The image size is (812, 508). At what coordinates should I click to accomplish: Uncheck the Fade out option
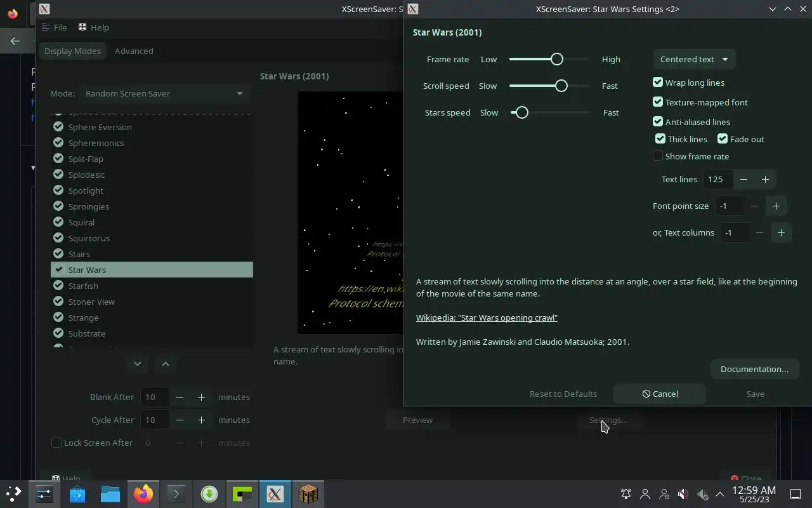[723, 138]
